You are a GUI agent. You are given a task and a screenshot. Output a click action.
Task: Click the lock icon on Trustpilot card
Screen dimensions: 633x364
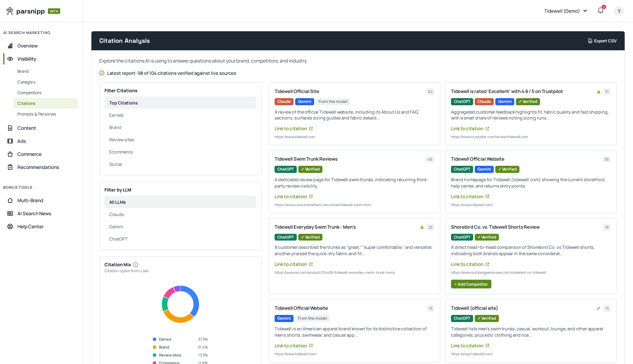click(599, 92)
